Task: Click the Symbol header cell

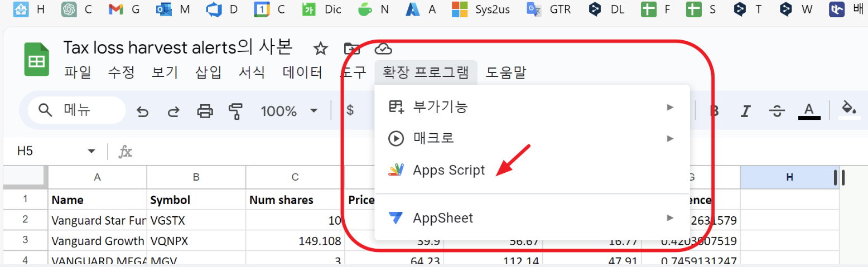Action: (x=196, y=200)
